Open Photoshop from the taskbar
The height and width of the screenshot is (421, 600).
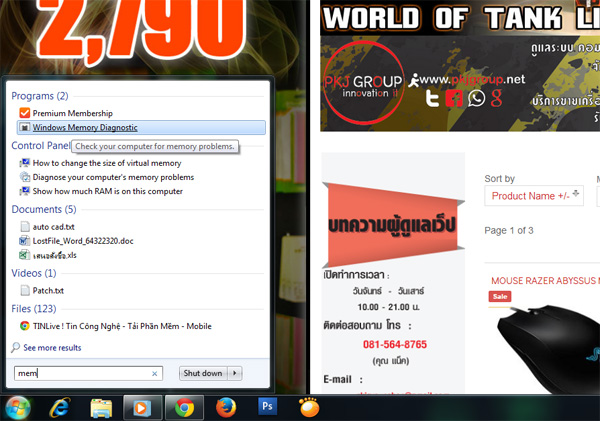[267, 406]
